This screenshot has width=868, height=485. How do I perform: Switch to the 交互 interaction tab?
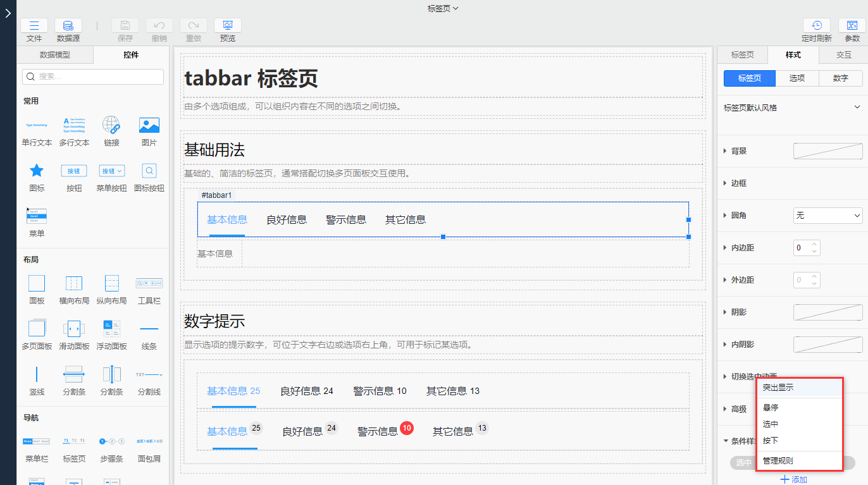[843, 55]
